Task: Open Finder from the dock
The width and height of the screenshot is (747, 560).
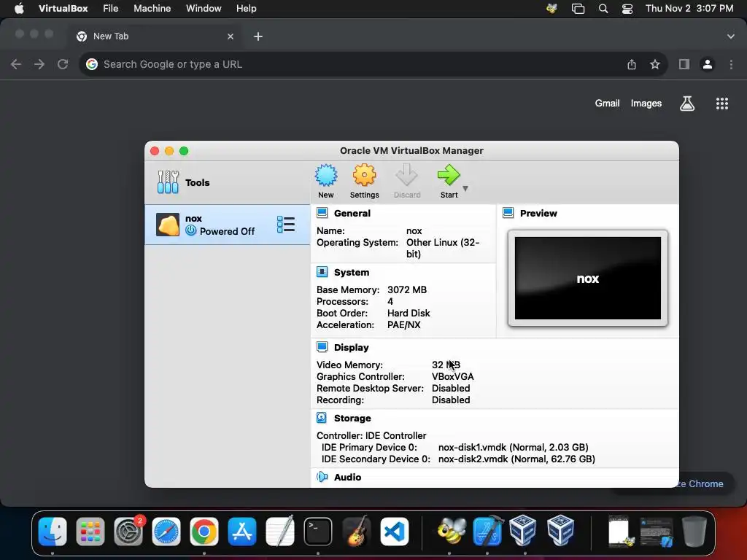Action: tap(53, 532)
